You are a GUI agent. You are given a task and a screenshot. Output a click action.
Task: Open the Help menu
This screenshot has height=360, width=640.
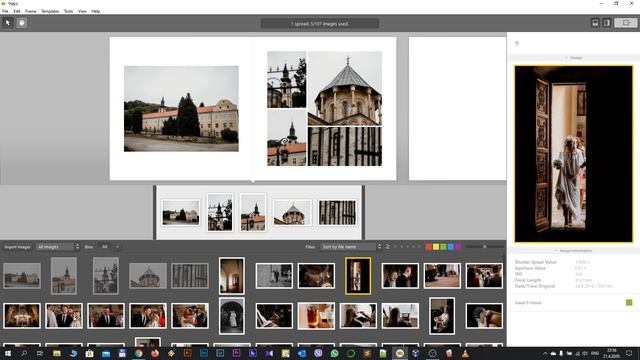[96, 11]
